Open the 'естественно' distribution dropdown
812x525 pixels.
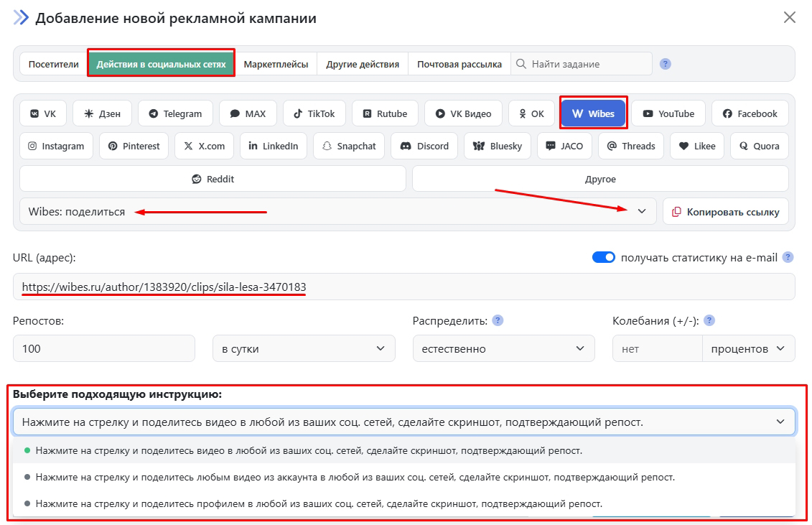(x=503, y=348)
